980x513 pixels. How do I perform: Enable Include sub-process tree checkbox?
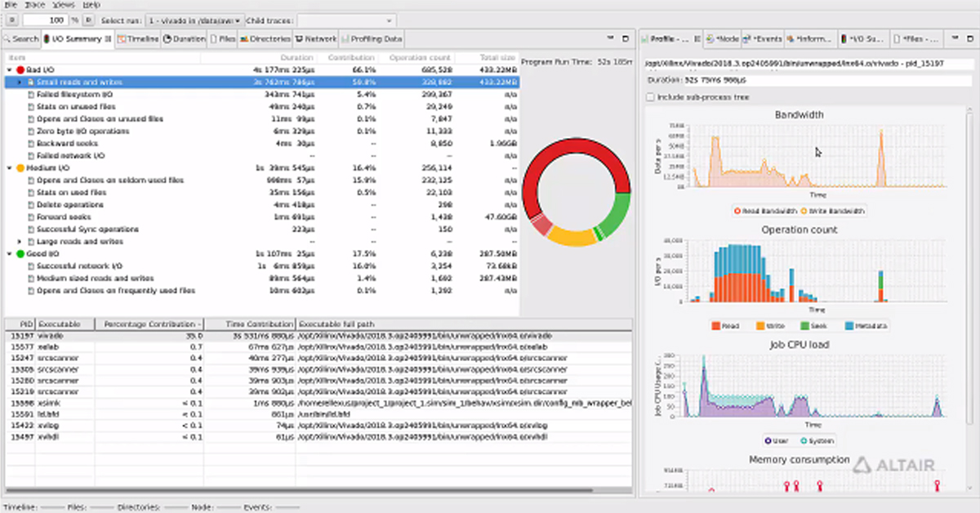650,97
